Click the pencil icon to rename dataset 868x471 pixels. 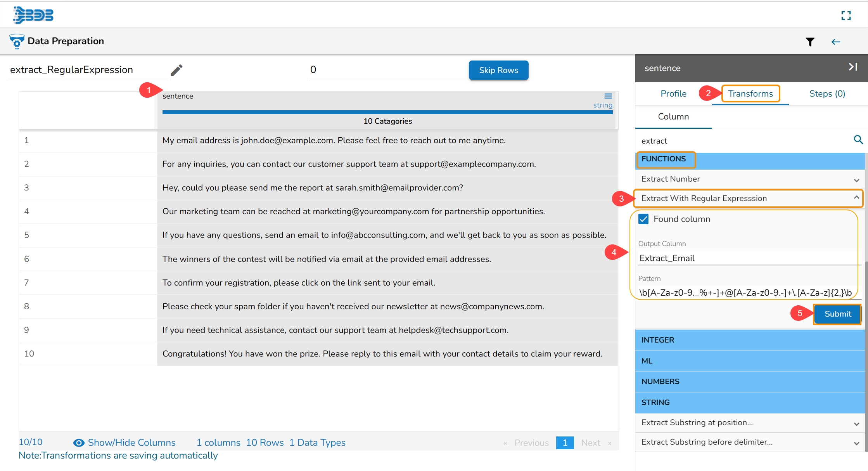coord(176,70)
